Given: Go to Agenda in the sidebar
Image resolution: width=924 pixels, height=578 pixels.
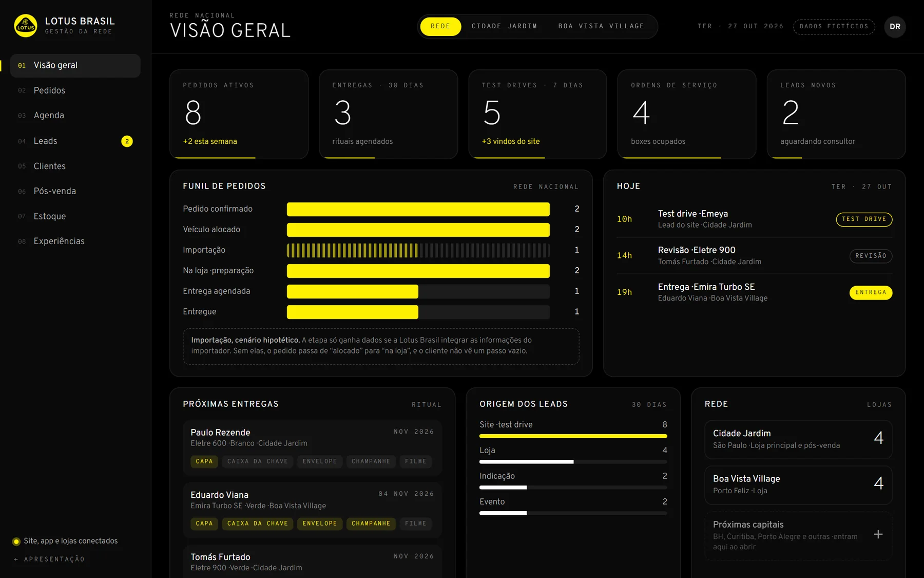Looking at the screenshot, I should pyautogui.click(x=75, y=116).
